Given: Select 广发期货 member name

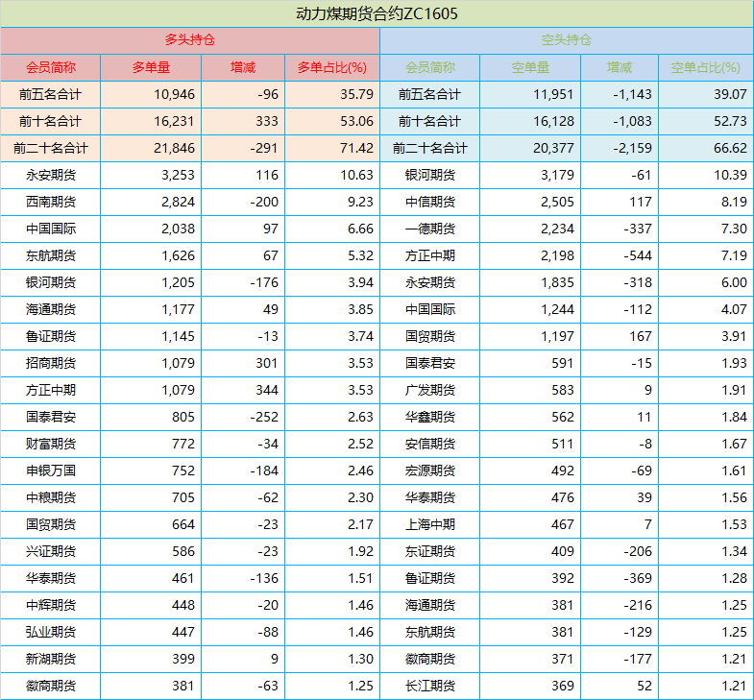Looking at the screenshot, I should [430, 390].
